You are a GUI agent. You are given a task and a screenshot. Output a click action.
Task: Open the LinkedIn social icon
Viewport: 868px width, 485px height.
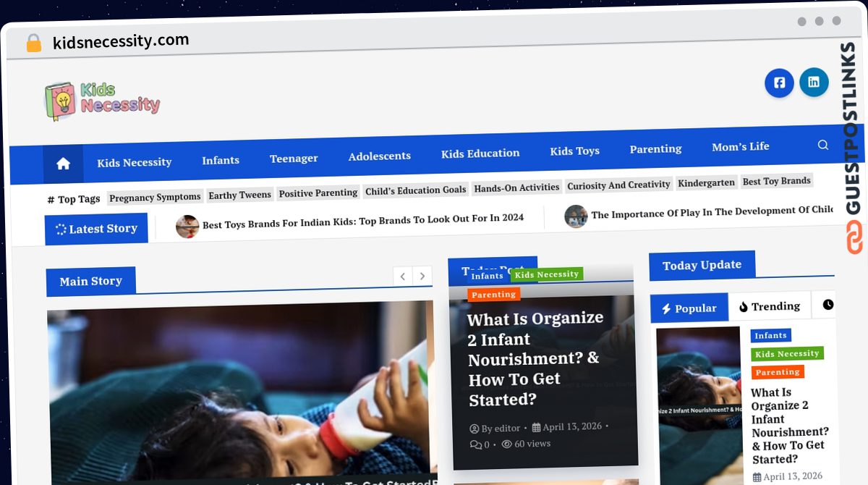point(814,82)
